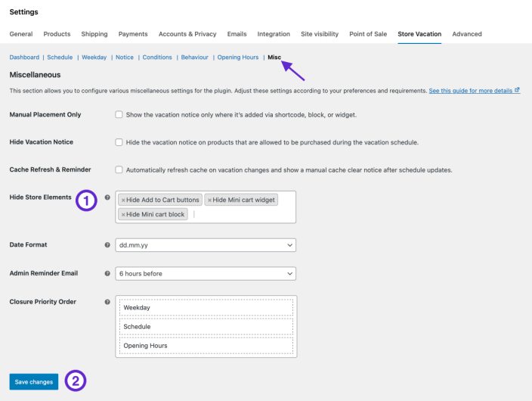Remove the Hide Add to Cart buttons tag
The width and height of the screenshot is (532, 401).
(123, 201)
